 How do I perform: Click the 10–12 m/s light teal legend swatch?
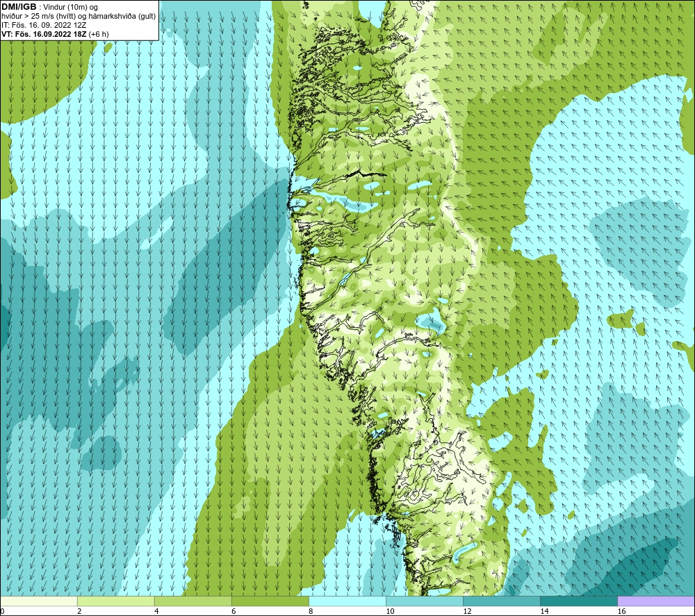424,601
